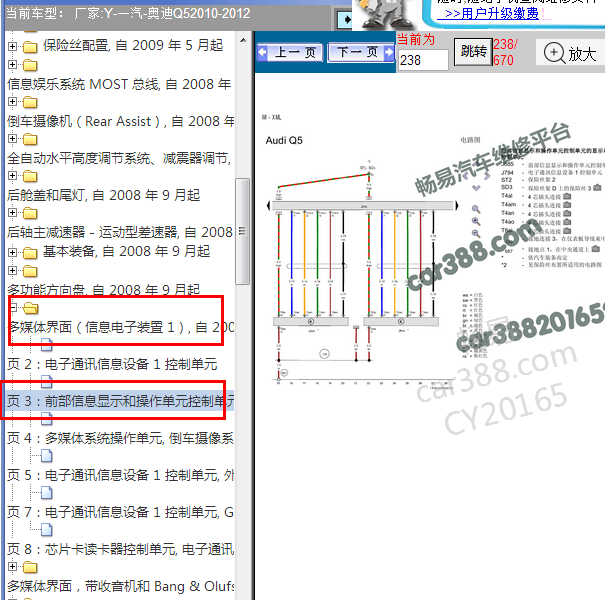The width and height of the screenshot is (605, 600).
Task: Open tree item 页 4 : 多媒体系统操作单元
Action: coord(120,438)
